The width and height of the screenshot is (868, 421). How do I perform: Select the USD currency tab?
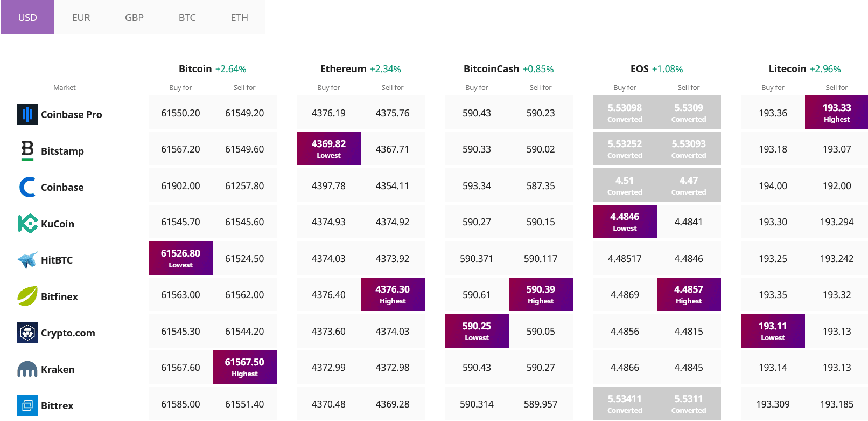27,17
